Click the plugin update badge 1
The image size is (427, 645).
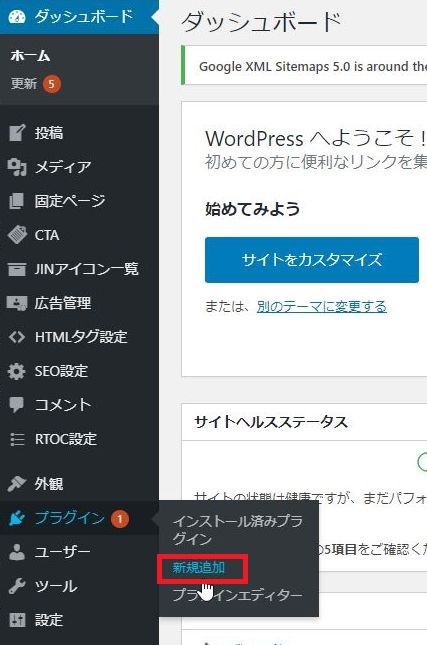point(119,519)
